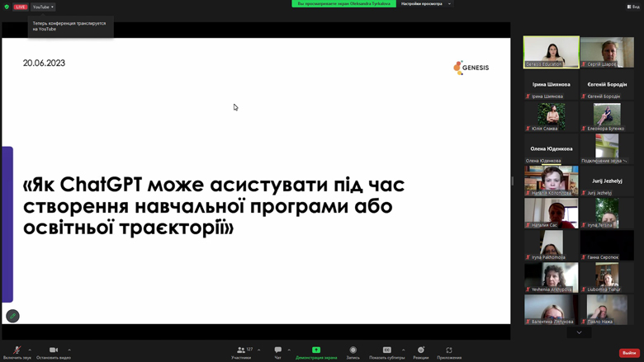The image size is (644, 362).
Task: Click the red Выйти button
Action: tap(629, 353)
